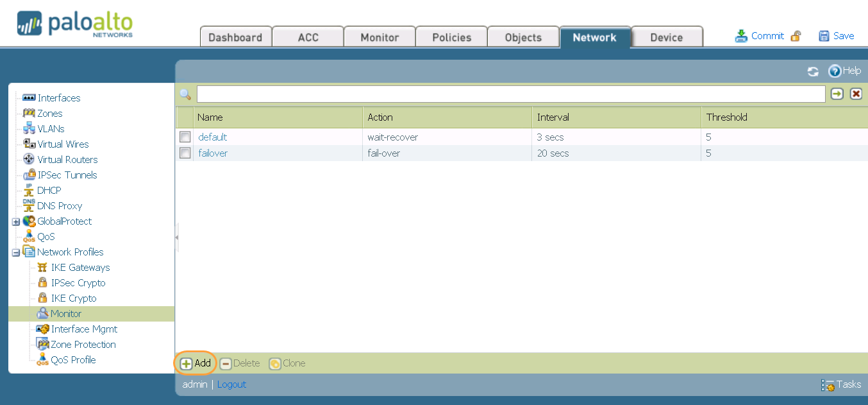Click the Save disk icon
The height and width of the screenshot is (405, 868).
coord(824,36)
